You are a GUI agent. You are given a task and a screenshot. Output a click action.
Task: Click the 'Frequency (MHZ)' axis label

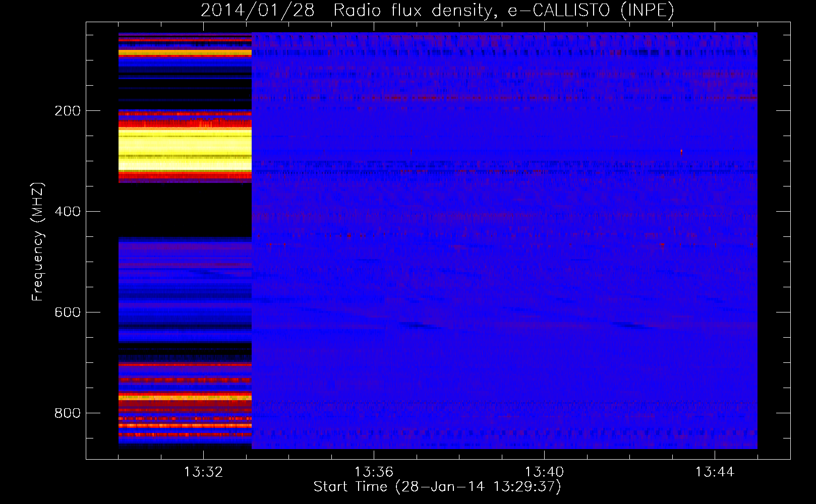pos(37,242)
